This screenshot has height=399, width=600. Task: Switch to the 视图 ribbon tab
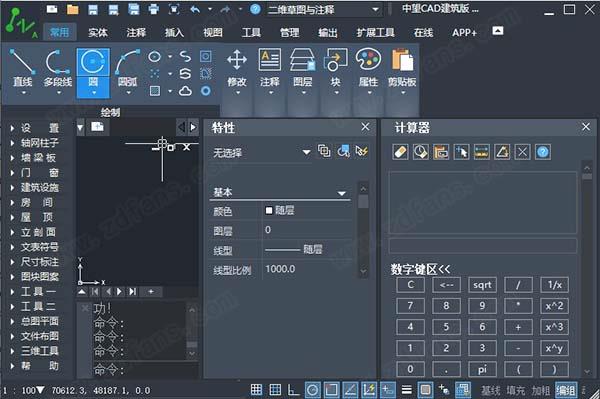213,32
